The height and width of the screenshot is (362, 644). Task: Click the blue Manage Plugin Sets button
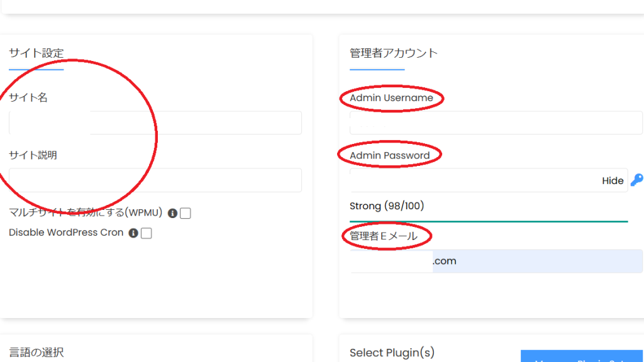(x=582, y=356)
